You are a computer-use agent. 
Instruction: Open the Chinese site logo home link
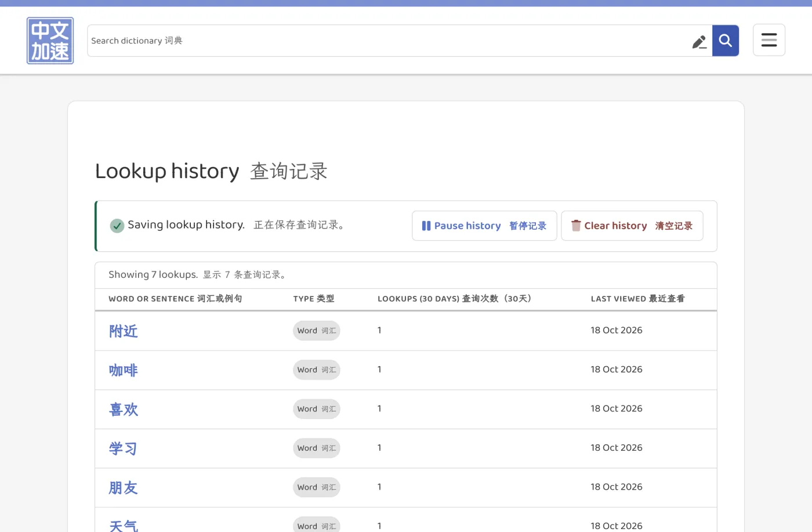[50, 41]
